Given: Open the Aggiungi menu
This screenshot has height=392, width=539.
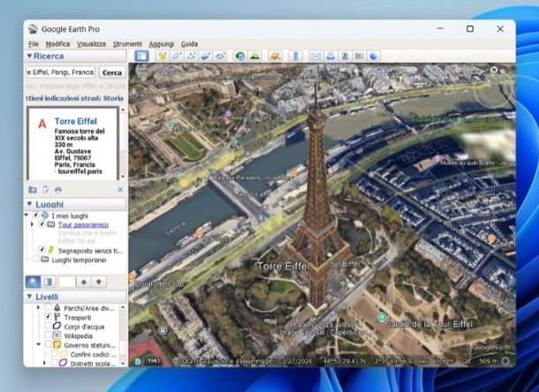Looking at the screenshot, I should [162, 44].
